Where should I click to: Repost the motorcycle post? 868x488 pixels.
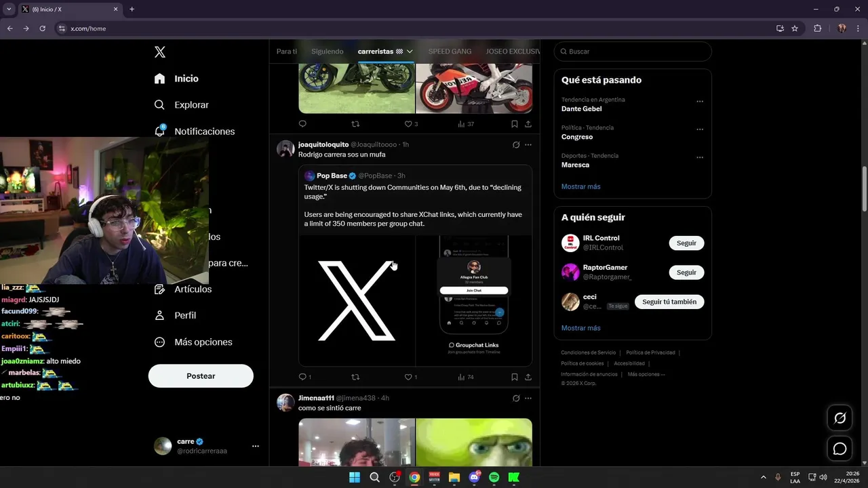pyautogui.click(x=355, y=124)
